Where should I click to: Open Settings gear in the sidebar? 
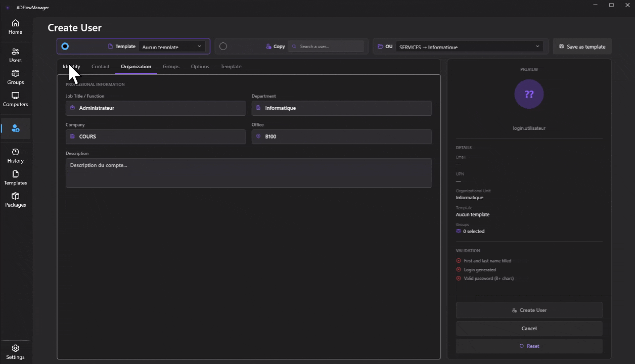pyautogui.click(x=15, y=348)
